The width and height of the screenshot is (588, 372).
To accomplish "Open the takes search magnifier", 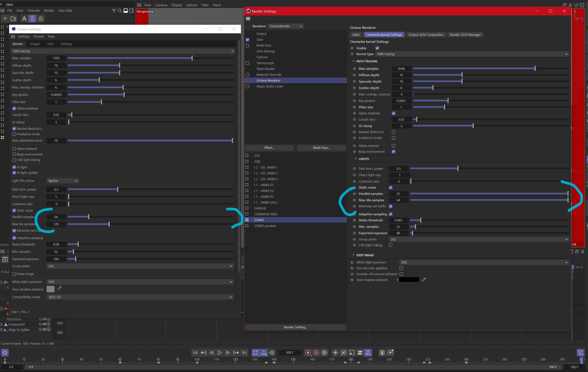I will 120,11.
